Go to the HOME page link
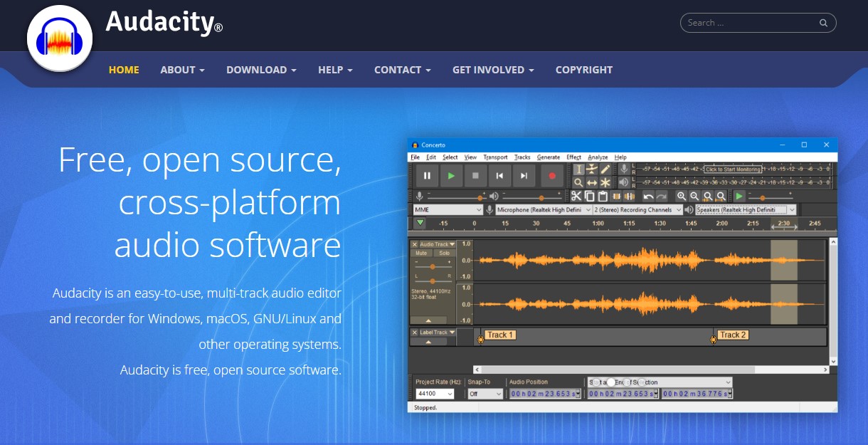 [124, 70]
